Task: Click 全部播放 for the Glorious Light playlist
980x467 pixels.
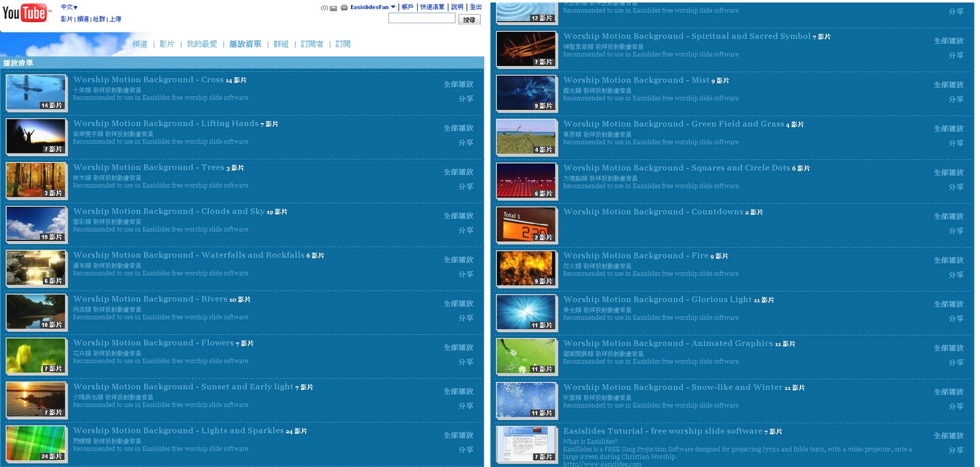Action: pyautogui.click(x=949, y=304)
